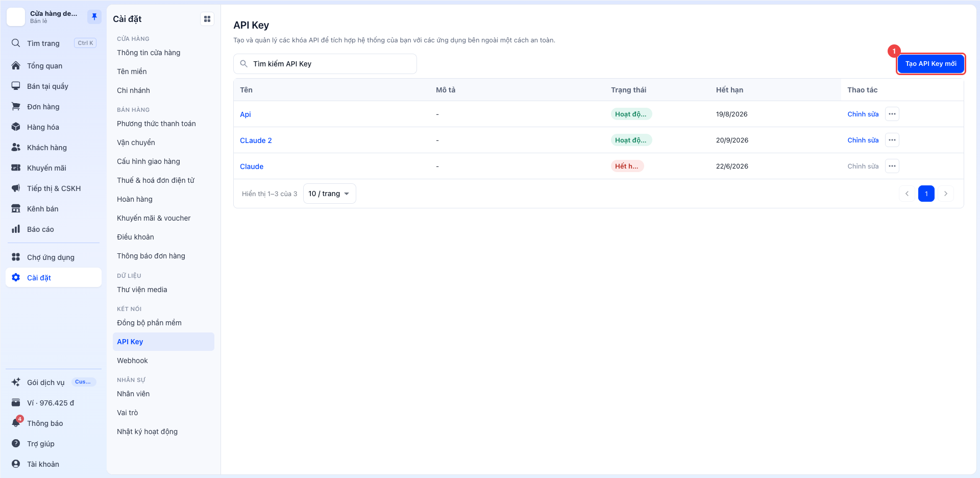The width and height of the screenshot is (980, 478).
Task: Open Thông tin cửa hàng settings item
Action: (x=163, y=53)
